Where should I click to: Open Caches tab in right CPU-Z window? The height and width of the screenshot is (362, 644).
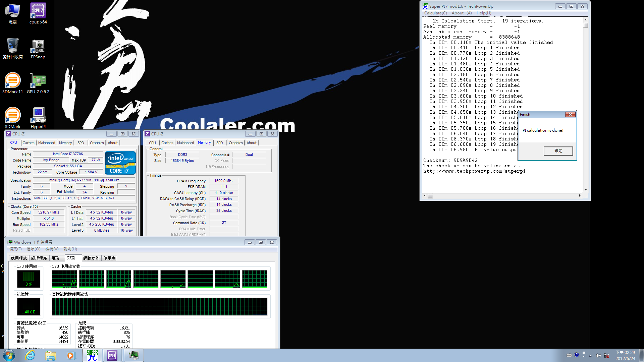[167, 143]
